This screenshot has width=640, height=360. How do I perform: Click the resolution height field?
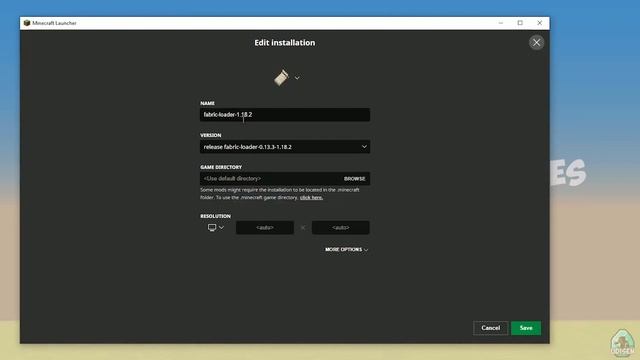(341, 228)
